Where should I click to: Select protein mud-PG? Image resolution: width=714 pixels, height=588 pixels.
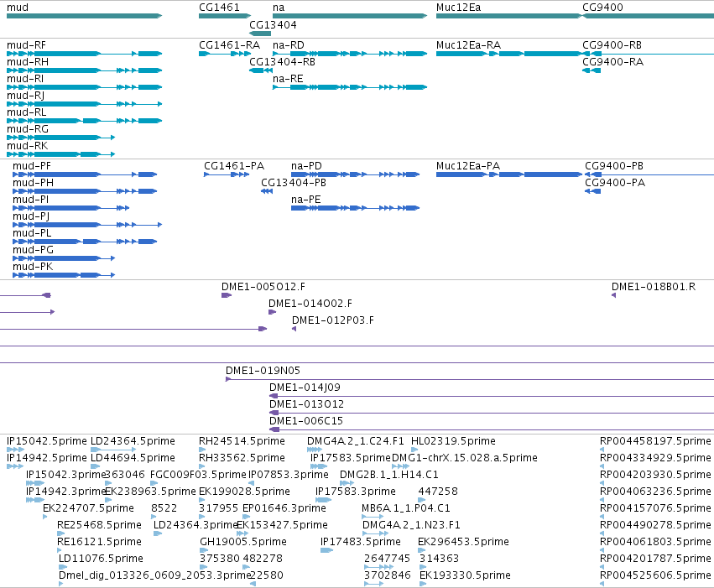[x=64, y=258]
